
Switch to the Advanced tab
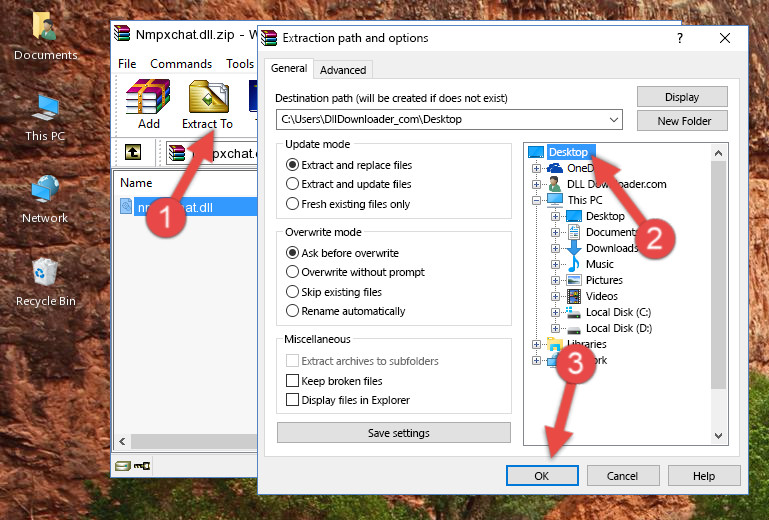coord(343,70)
